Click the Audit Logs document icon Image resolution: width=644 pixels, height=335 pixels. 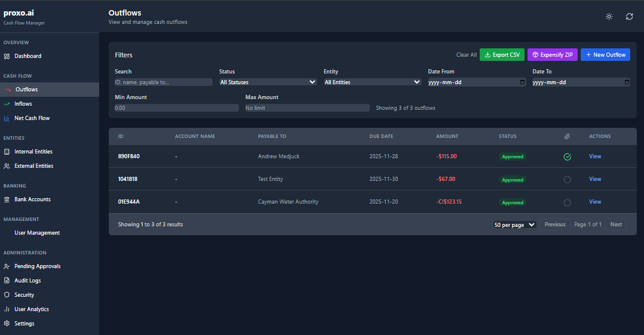pos(7,281)
